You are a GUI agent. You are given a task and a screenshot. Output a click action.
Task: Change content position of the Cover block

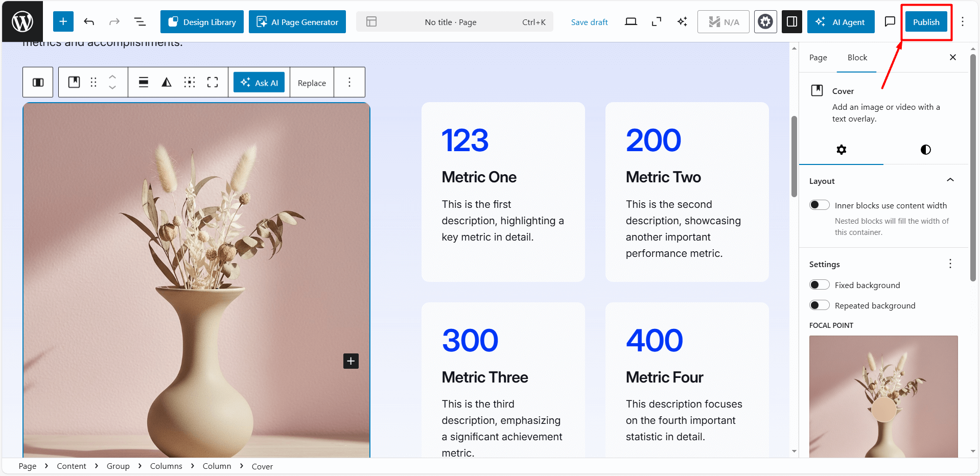point(190,82)
